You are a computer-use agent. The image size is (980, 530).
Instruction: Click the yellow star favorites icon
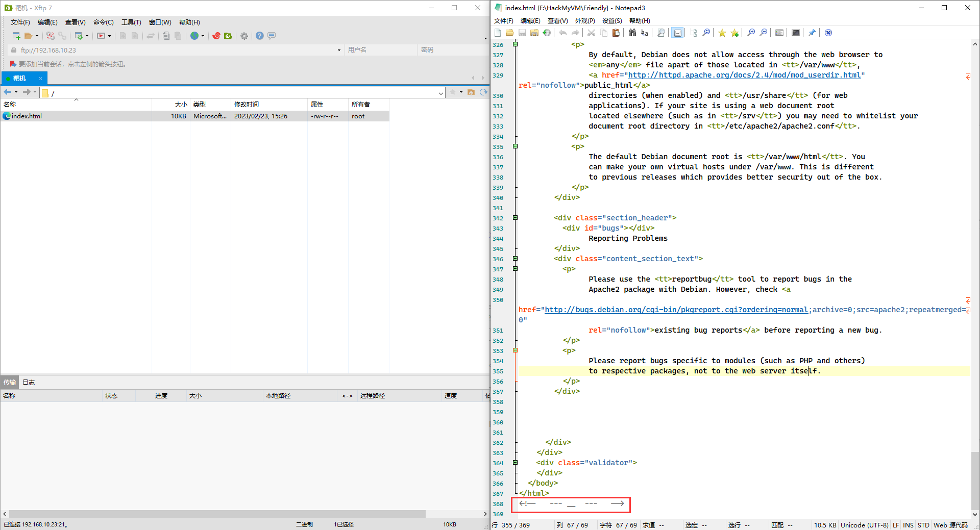pos(722,33)
